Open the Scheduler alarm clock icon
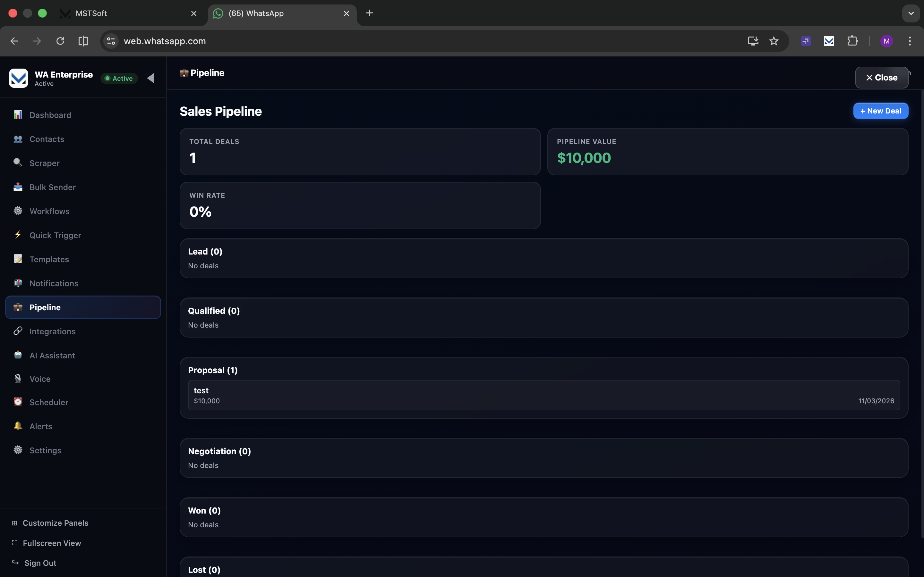Viewport: 924px width, 577px height. pos(18,402)
